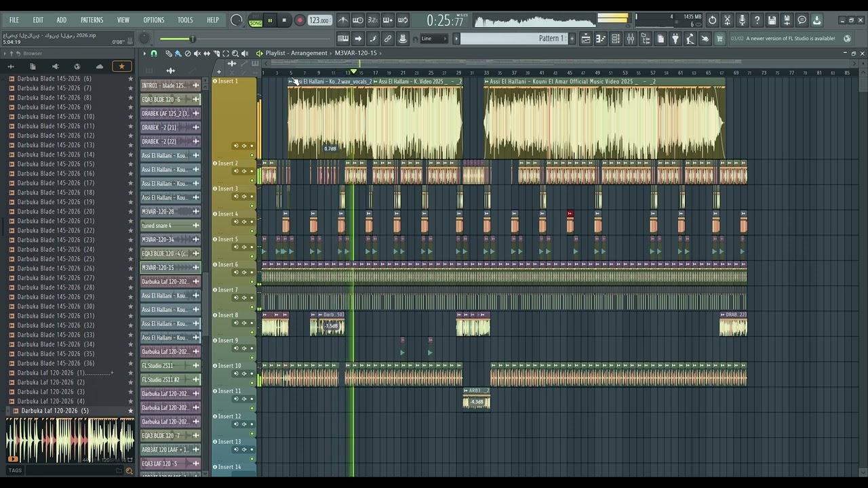The width and height of the screenshot is (868, 488).
Task: Select the Slice tool in playlist toolbar
Action: 216,54
